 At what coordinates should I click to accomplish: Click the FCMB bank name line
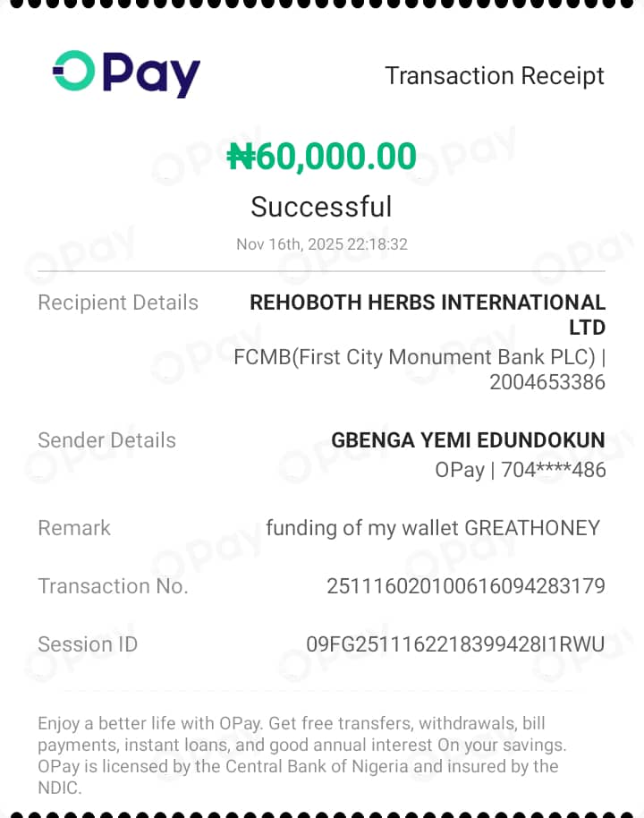click(419, 357)
